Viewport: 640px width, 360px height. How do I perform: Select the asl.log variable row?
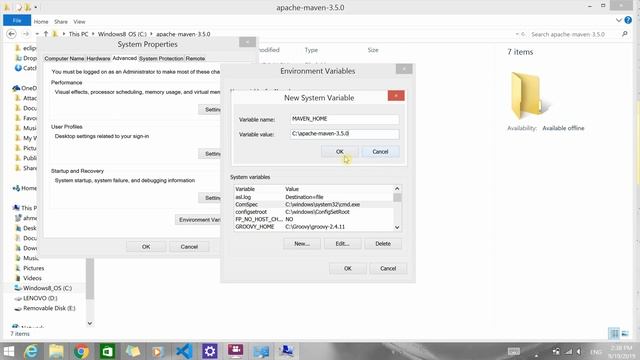tap(313, 197)
